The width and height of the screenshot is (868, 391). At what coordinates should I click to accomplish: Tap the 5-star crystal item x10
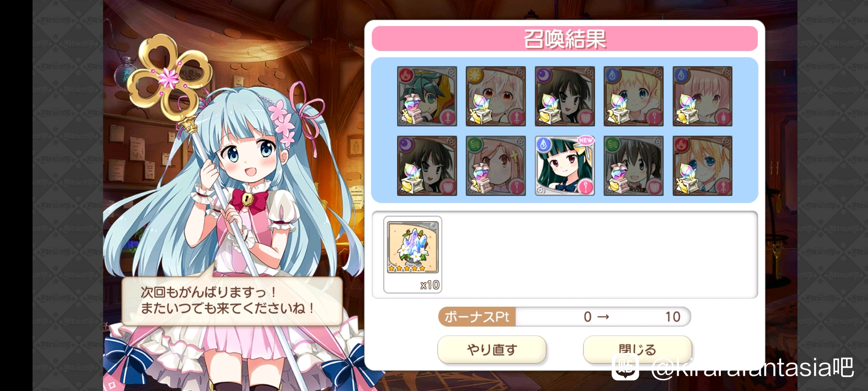(x=413, y=255)
